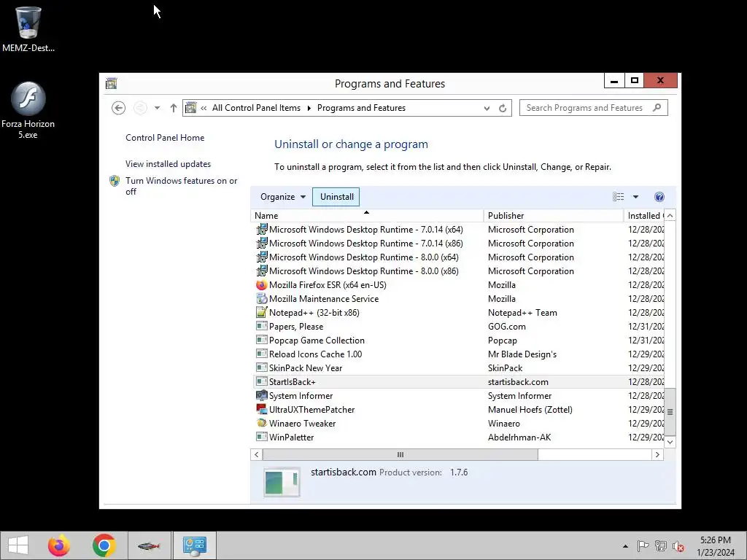Click Programs and Features breadcrumb
Viewport: 747px width, 560px height.
(x=361, y=108)
